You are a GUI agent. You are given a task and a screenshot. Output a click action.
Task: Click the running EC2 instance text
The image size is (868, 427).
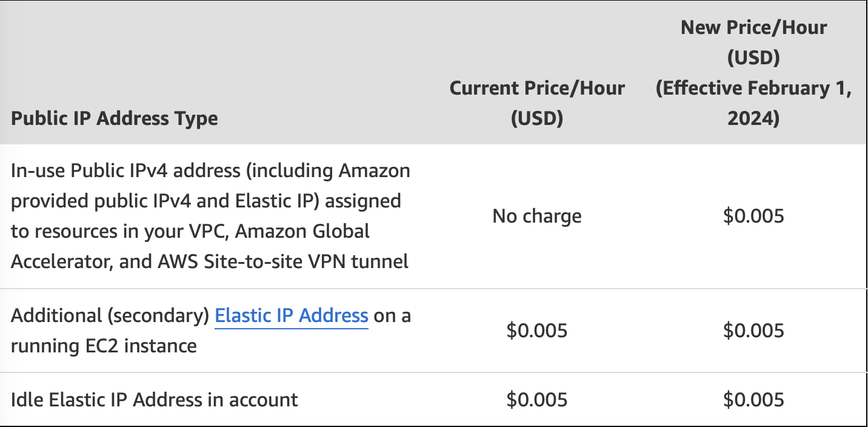tap(104, 346)
